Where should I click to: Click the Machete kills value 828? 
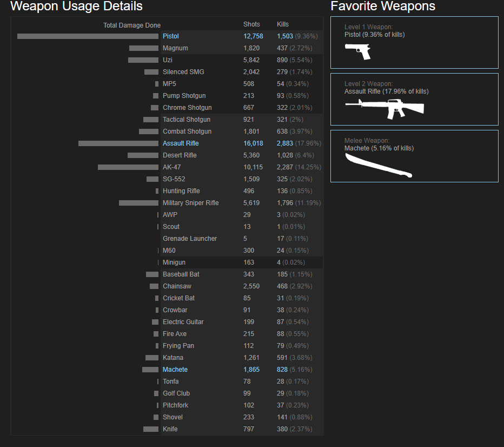[282, 370]
